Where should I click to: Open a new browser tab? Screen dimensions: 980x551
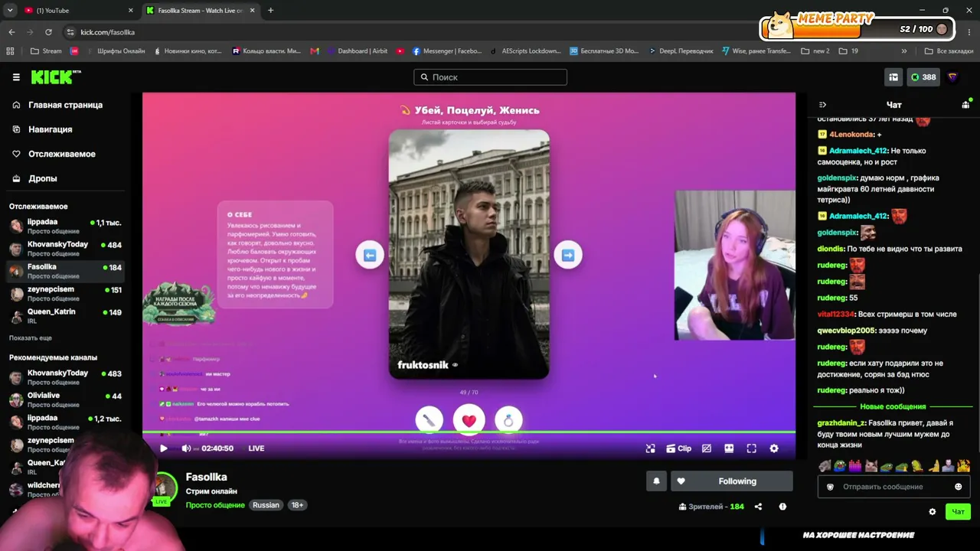click(x=270, y=11)
